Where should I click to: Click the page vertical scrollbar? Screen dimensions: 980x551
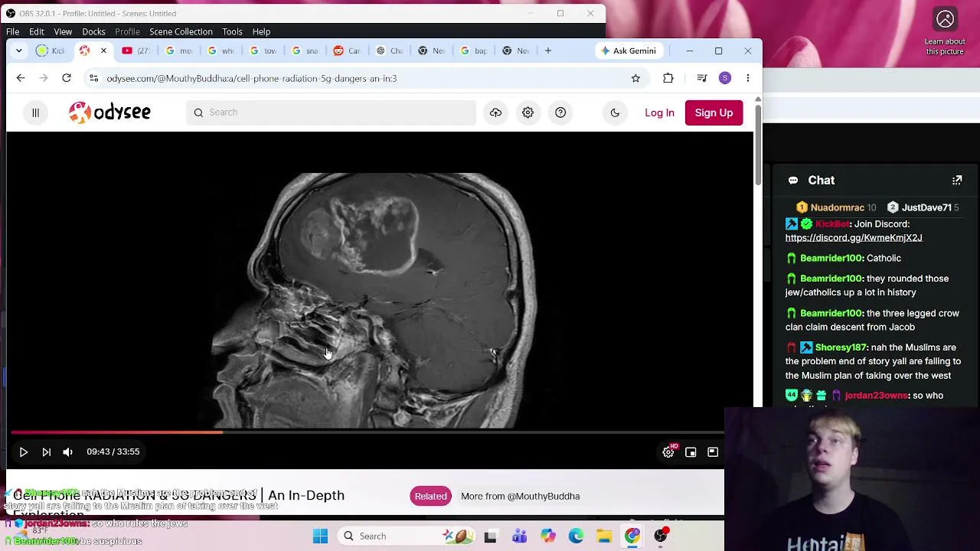point(758,145)
